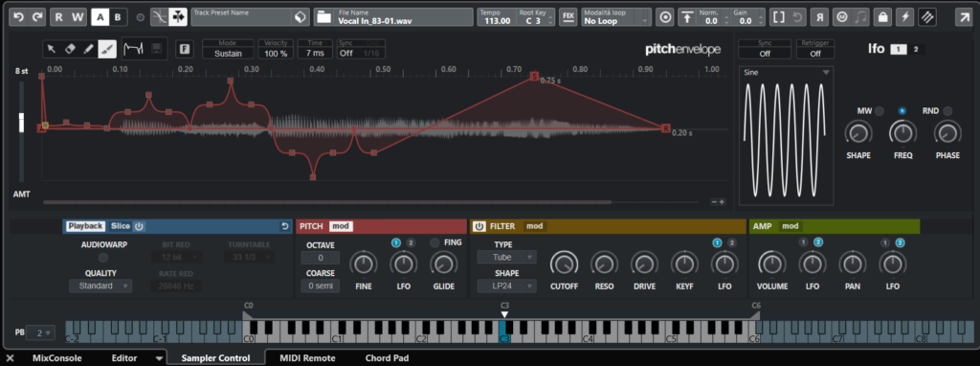Click the Track Preset Name field
The height and width of the screenshot is (366, 980).
click(x=242, y=17)
